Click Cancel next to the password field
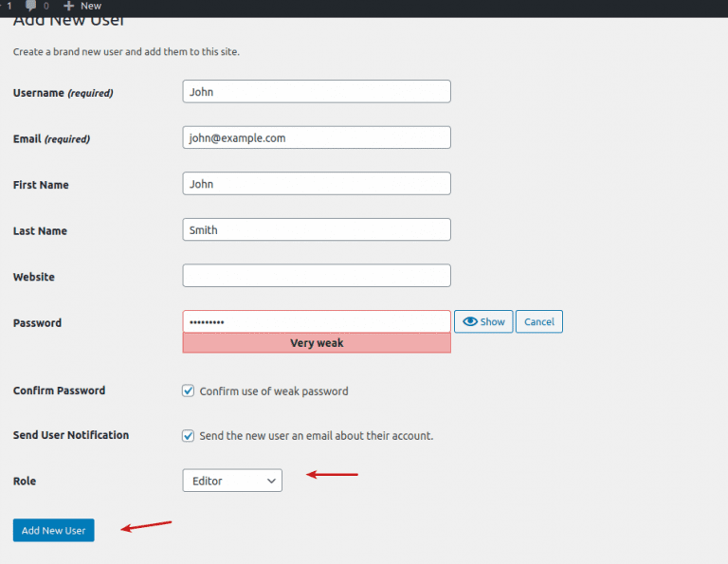The height and width of the screenshot is (564, 728). 539,321
